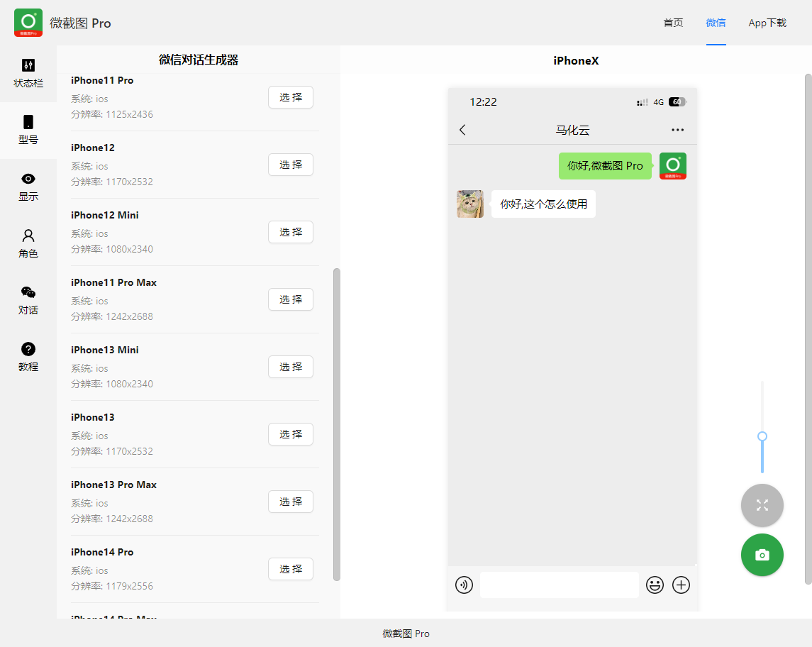Screen dimensions: 812x647
Task: Click the green bubble 你好,微截图 Pro
Action: pos(605,166)
